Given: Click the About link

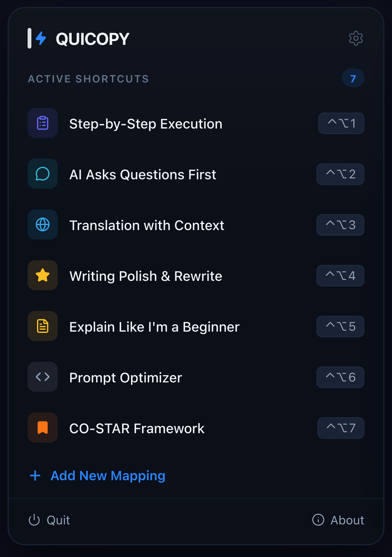Looking at the screenshot, I should pos(347,520).
